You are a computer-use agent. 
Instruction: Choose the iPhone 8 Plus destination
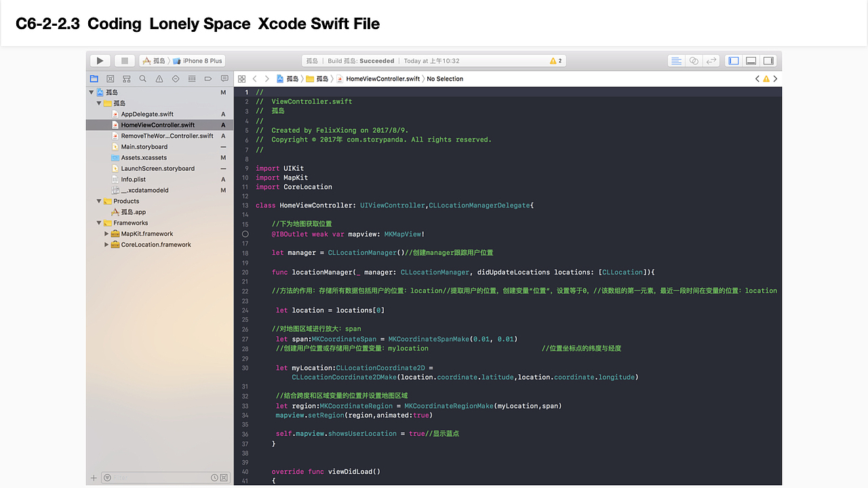(197, 60)
